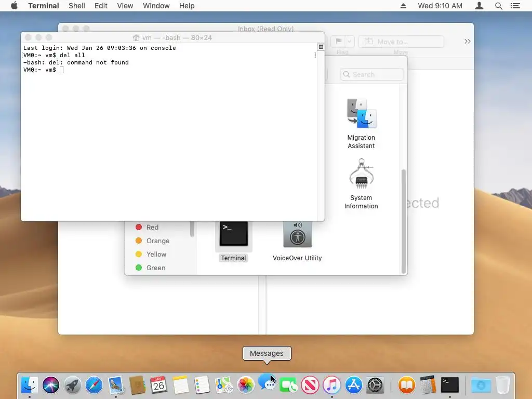Click Finder sidebar scrollbar near tags
Screen dimensions: 532x399
click(192, 229)
